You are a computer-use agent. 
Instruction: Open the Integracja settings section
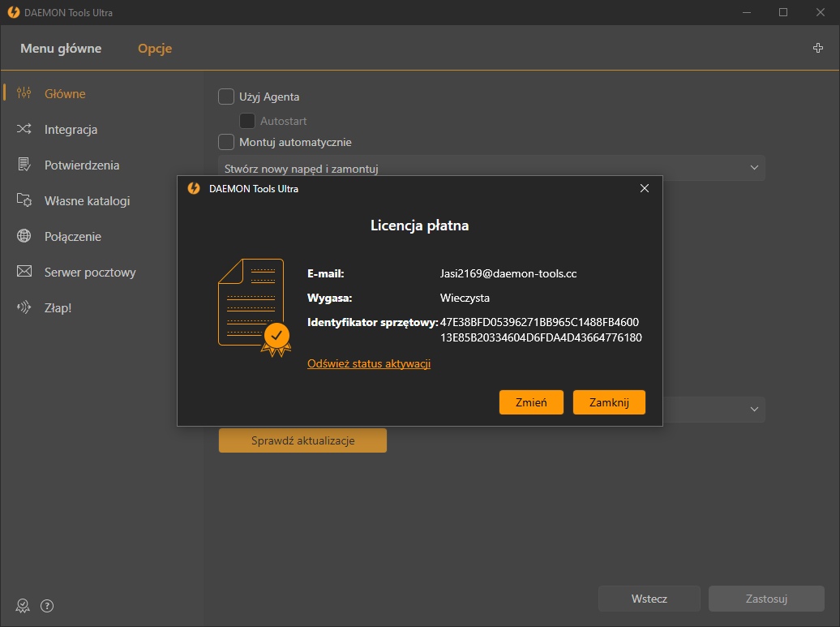pos(71,130)
